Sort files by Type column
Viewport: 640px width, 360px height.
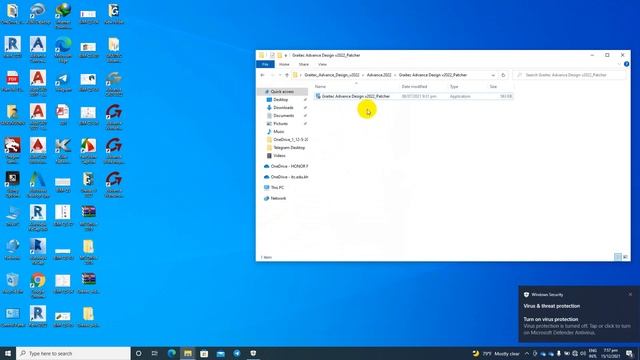click(x=454, y=87)
